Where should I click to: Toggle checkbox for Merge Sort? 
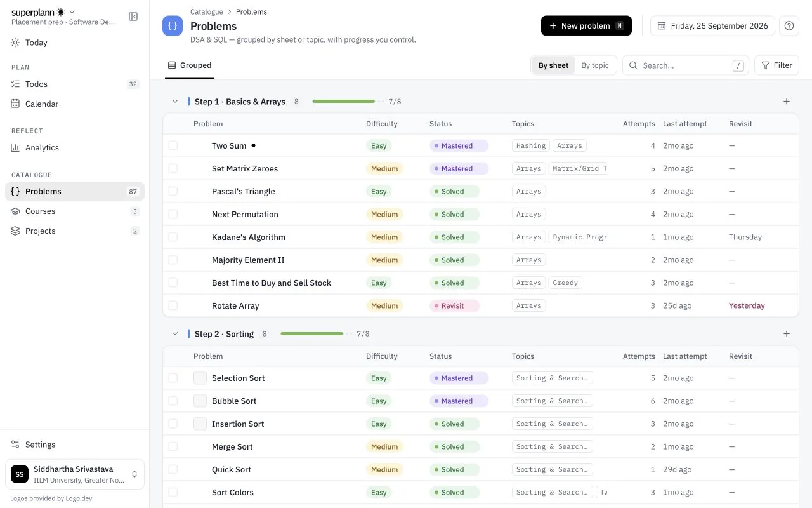click(173, 446)
